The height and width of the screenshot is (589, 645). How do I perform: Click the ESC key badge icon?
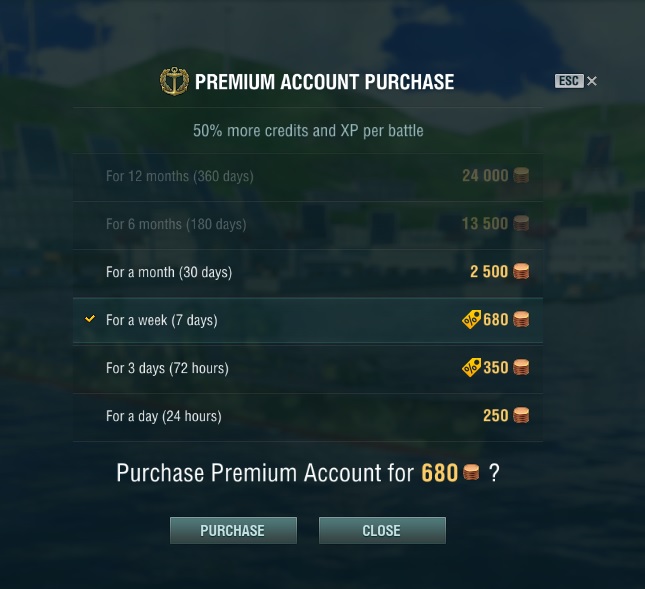point(569,81)
